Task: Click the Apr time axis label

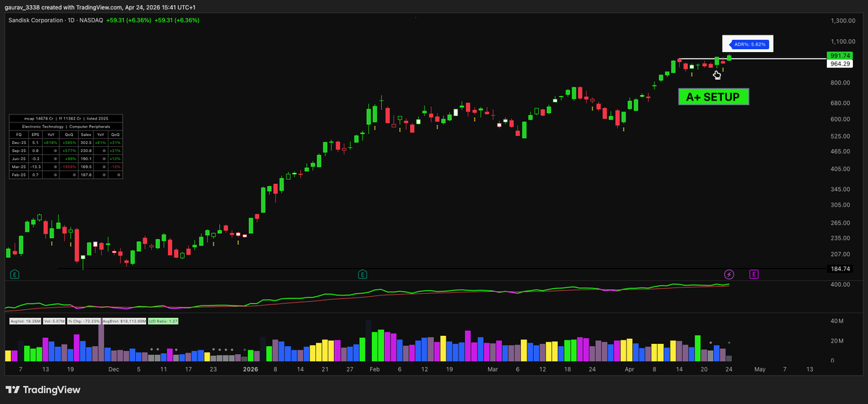Action: (x=630, y=369)
